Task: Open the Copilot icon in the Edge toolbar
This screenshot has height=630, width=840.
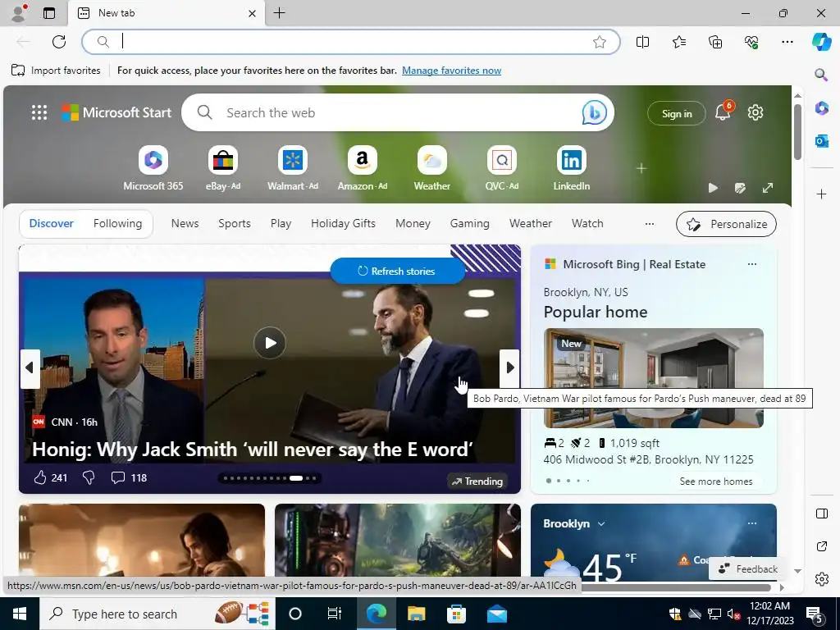Action: pyautogui.click(x=821, y=42)
